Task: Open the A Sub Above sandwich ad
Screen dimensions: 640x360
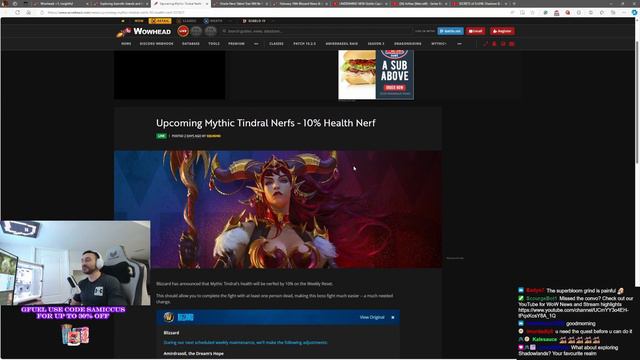Action: tap(376, 75)
